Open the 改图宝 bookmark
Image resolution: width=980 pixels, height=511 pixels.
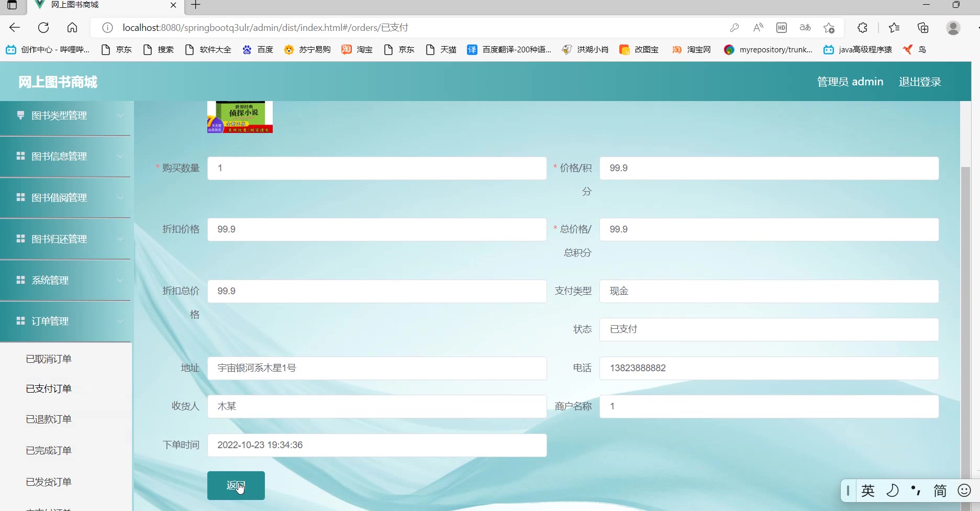pos(639,50)
